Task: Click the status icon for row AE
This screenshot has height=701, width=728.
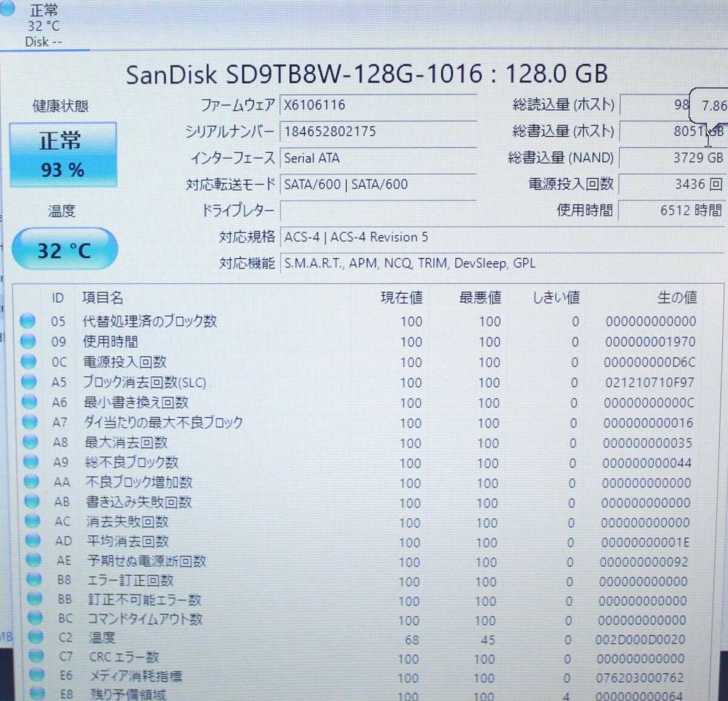Action: coord(33,560)
